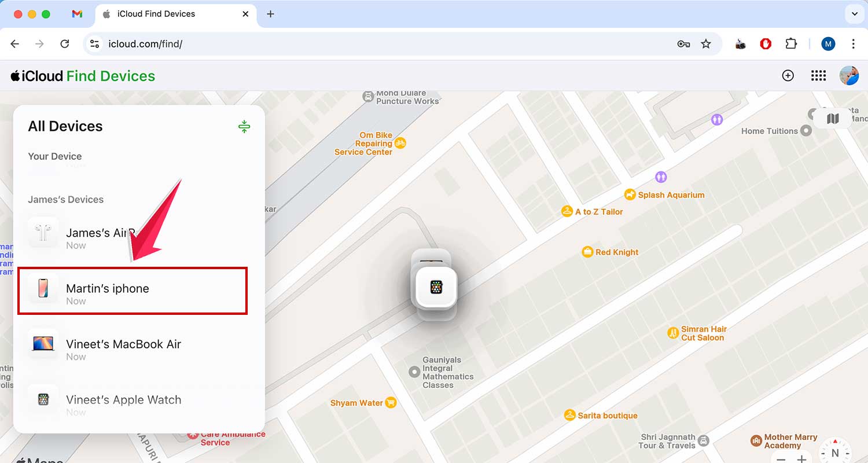Image resolution: width=868 pixels, height=463 pixels.
Task: Click Vineet's Apple Watch device icon
Action: point(43,399)
